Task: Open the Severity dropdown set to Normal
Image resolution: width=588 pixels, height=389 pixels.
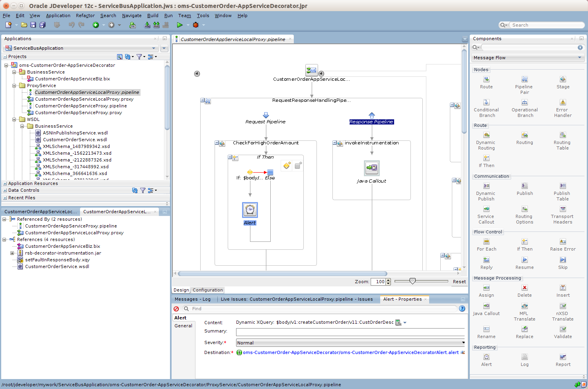Action: point(350,343)
